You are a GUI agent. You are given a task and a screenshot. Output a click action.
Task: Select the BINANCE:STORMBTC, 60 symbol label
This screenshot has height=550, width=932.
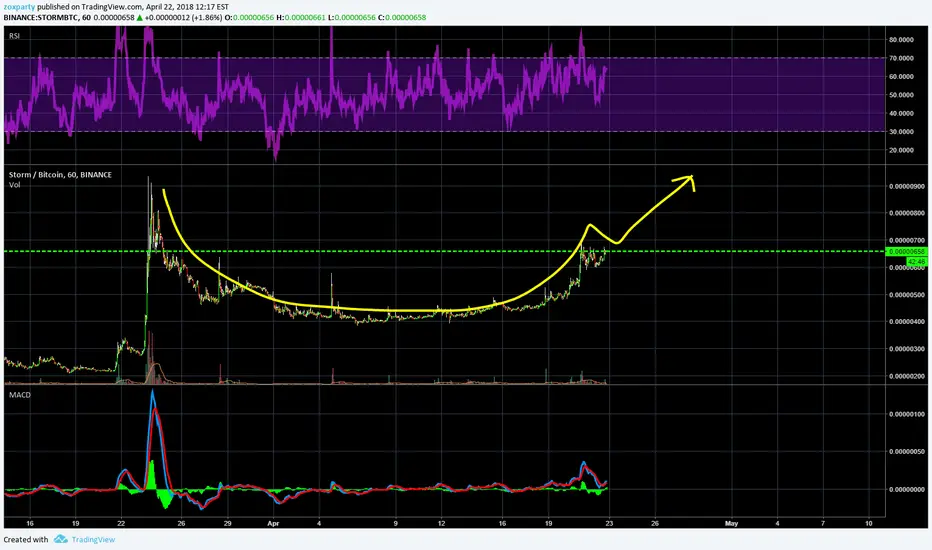(47, 18)
